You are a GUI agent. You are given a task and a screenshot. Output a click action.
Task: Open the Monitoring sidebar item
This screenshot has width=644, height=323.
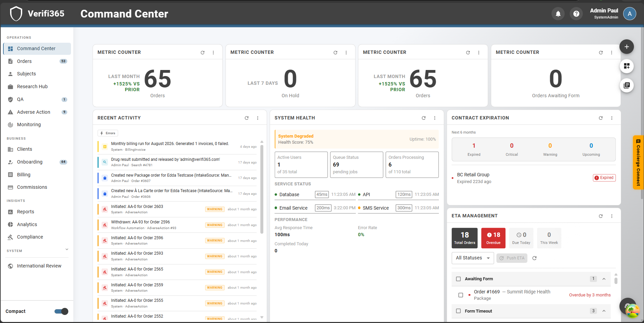coord(37,124)
